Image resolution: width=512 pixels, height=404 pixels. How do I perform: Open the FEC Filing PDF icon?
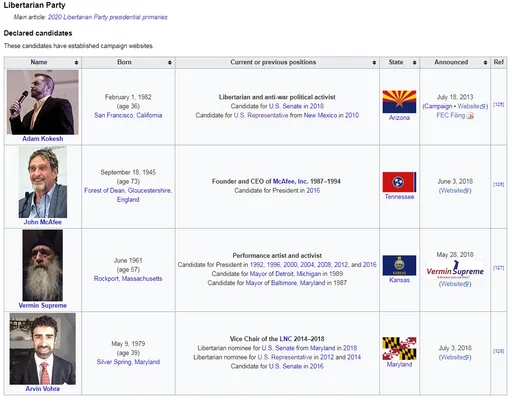470,116
